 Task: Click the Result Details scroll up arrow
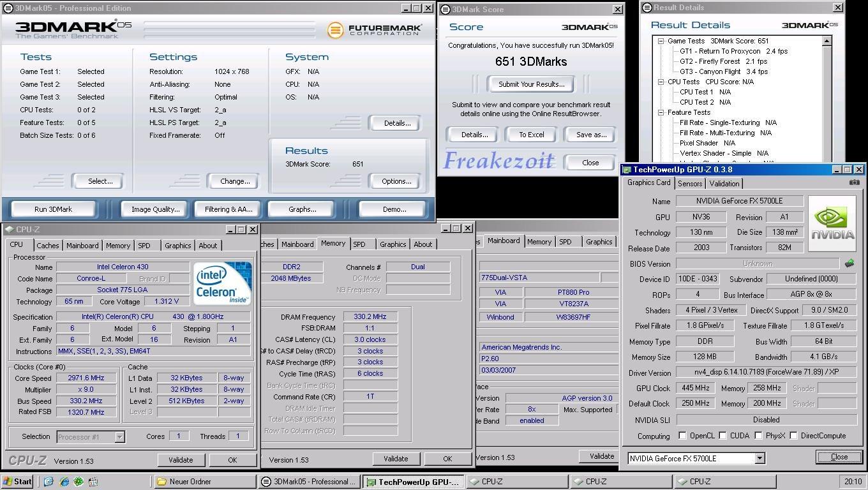[827, 41]
